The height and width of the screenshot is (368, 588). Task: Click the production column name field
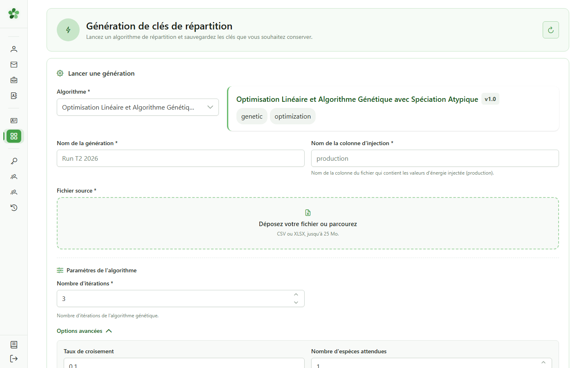435,158
